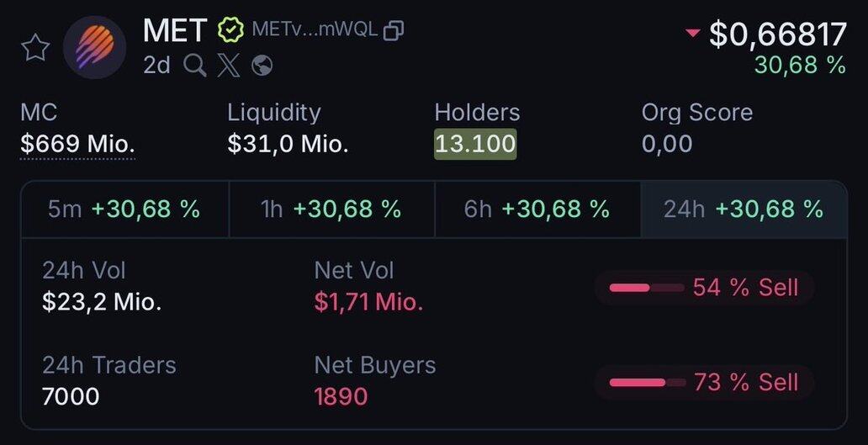Click the $31,0 Mio. liquidity value
This screenshot has height=445, width=868.
point(288,144)
